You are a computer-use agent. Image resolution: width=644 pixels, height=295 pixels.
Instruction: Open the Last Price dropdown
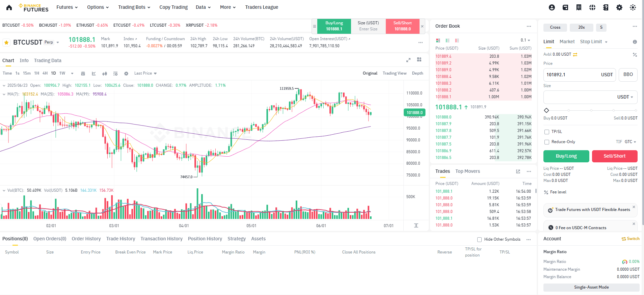click(x=145, y=73)
